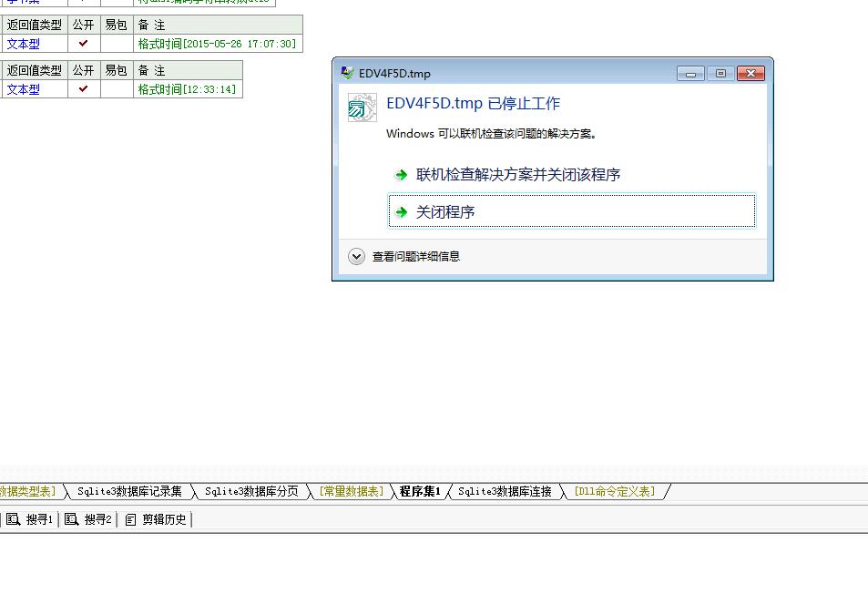Open the [Dll命令定义表] tab
Image resolution: width=868 pixels, height=594 pixels.
(x=615, y=492)
